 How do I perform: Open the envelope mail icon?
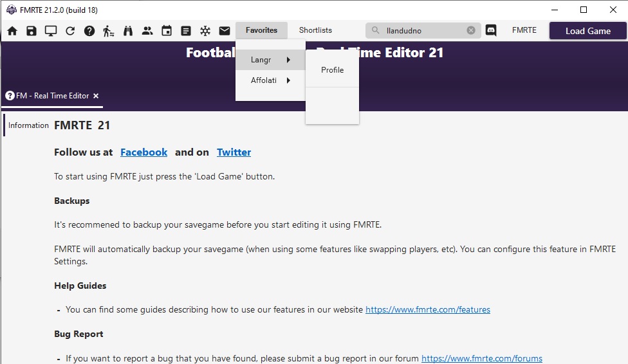(225, 31)
